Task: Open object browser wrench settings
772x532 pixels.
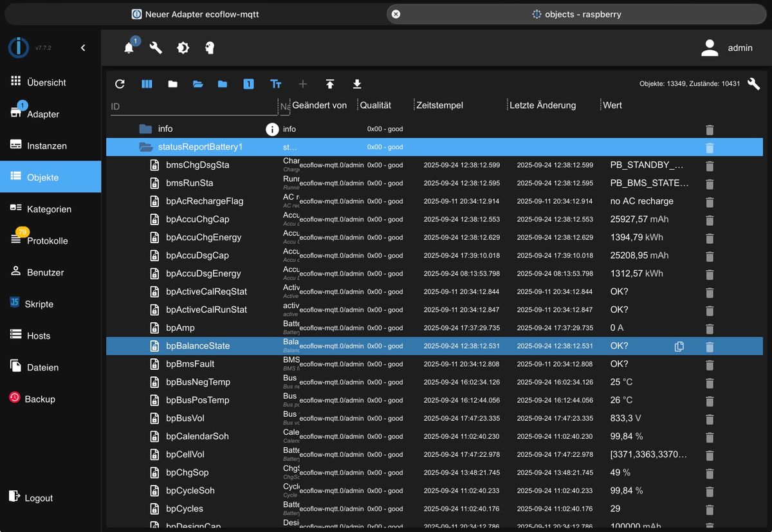Action: (753, 84)
